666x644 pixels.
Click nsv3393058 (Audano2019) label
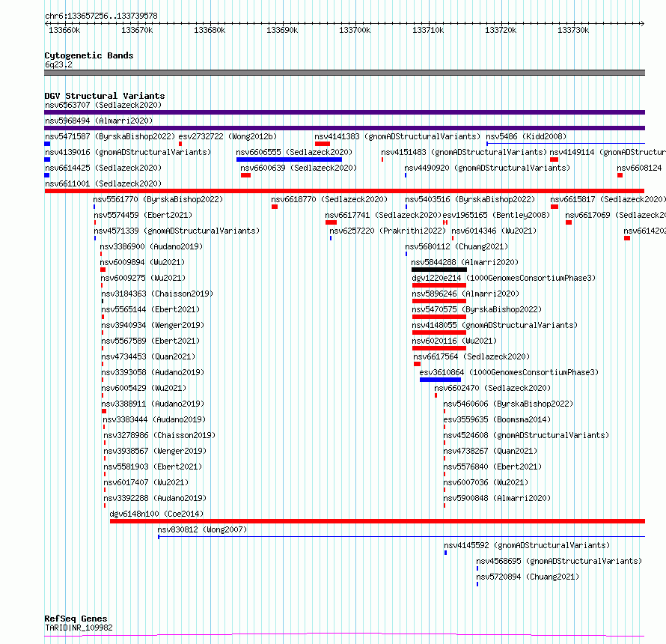click(153, 372)
